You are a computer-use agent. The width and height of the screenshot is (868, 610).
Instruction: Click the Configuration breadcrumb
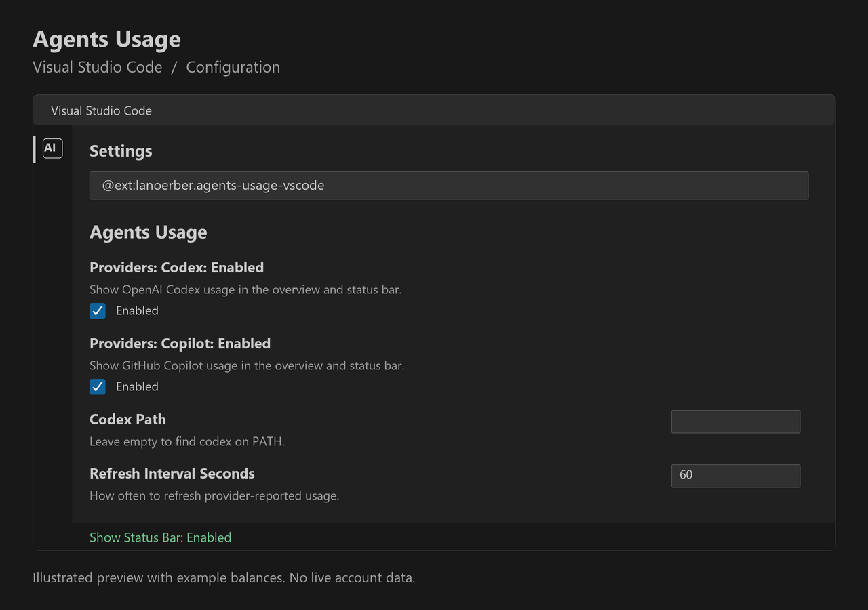(233, 67)
